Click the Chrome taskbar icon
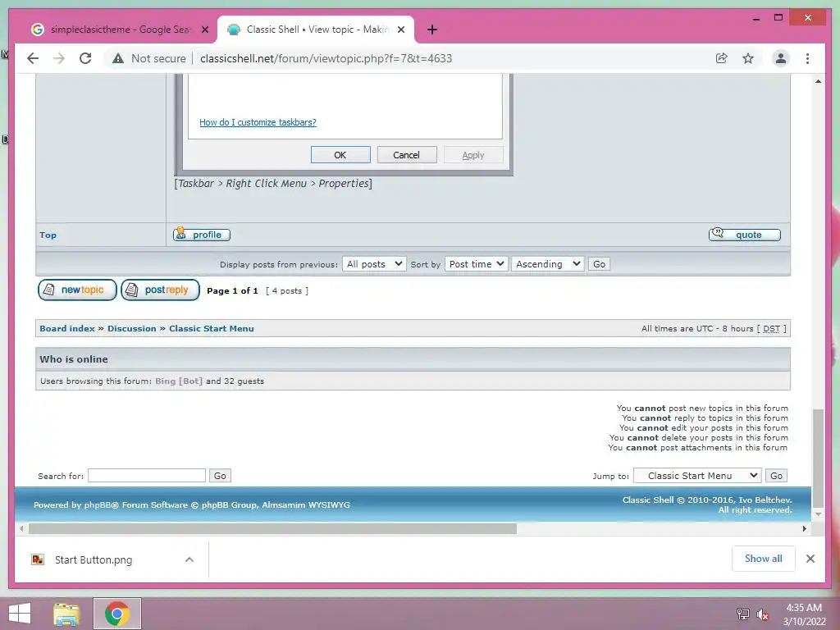This screenshot has width=840, height=630. pos(117,614)
